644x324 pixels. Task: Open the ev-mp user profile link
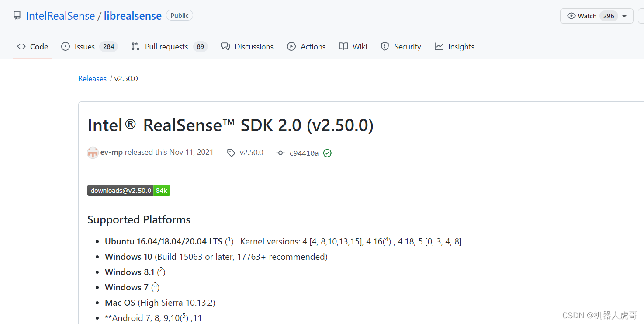click(x=111, y=153)
